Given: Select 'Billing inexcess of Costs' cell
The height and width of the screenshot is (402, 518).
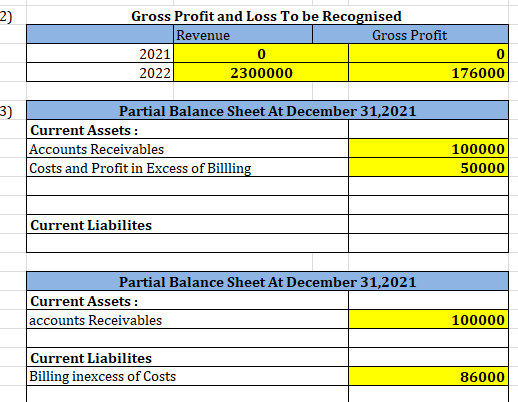Looking at the screenshot, I should click(x=187, y=377).
